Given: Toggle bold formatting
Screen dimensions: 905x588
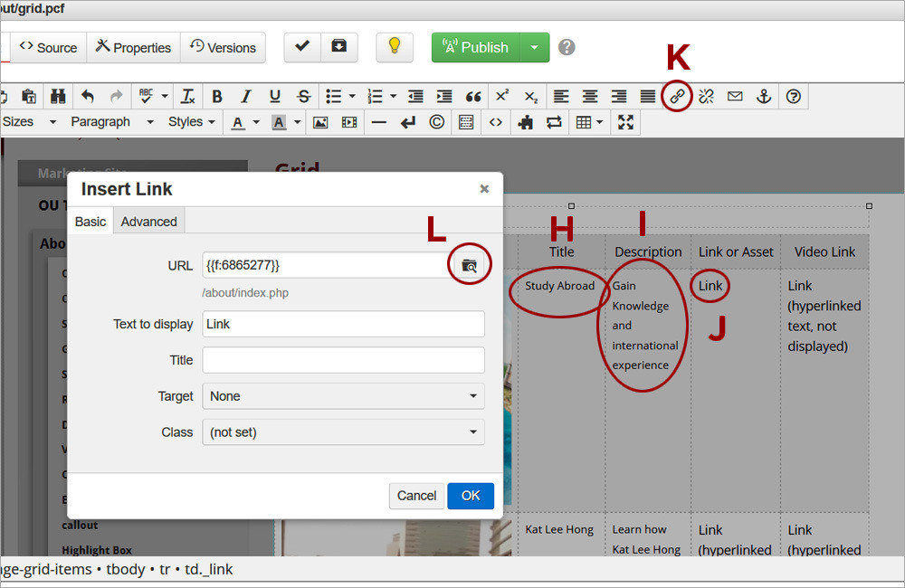Looking at the screenshot, I should tap(217, 97).
